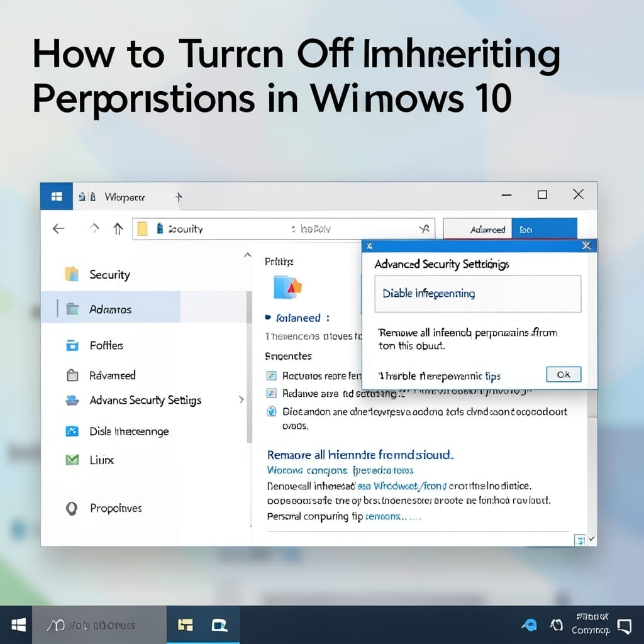Open the Remaore all hiemndre link
Viewport: 644px width, 644px height.
360,455
